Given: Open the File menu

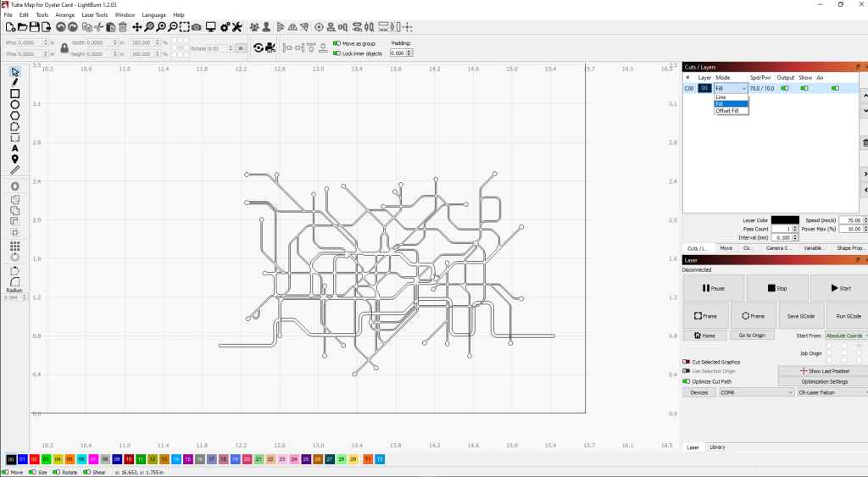Looking at the screenshot, I should (x=8, y=15).
